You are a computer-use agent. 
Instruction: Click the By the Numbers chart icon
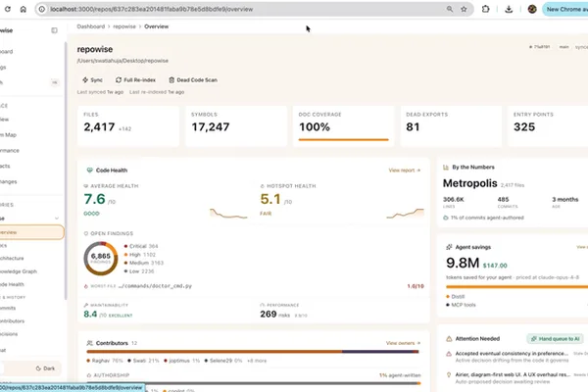click(x=446, y=168)
